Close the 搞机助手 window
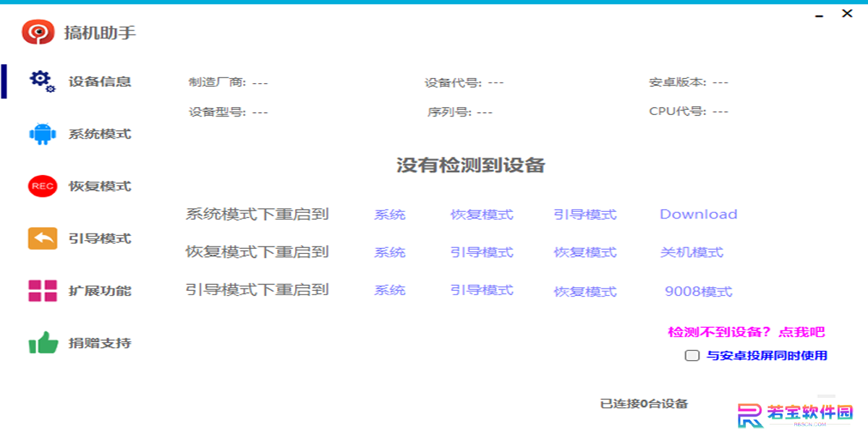Screen dimensions: 868x434 [x=846, y=13]
